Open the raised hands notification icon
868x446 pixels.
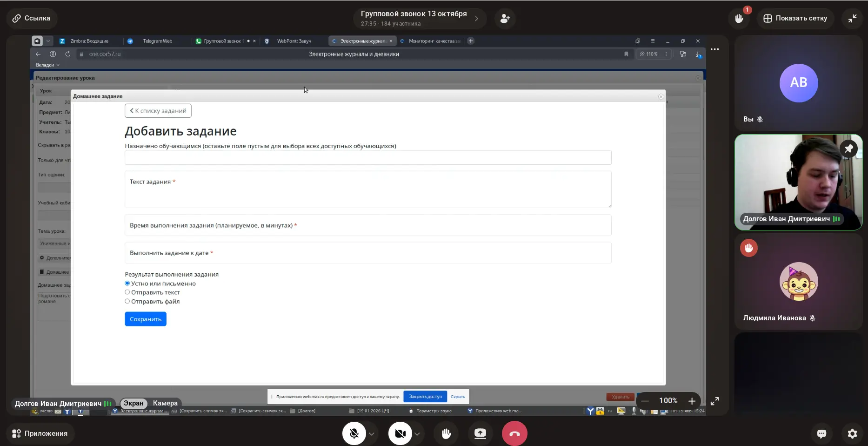(739, 19)
